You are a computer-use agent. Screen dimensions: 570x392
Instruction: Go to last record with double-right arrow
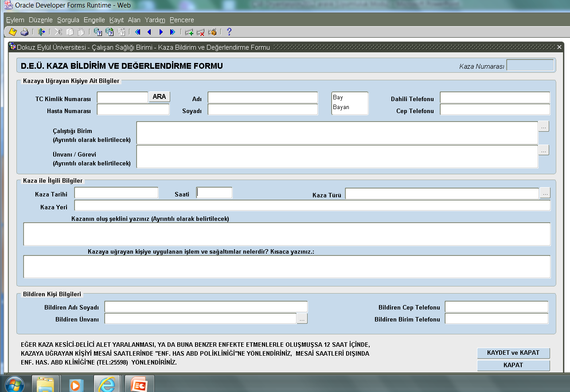pos(172,32)
